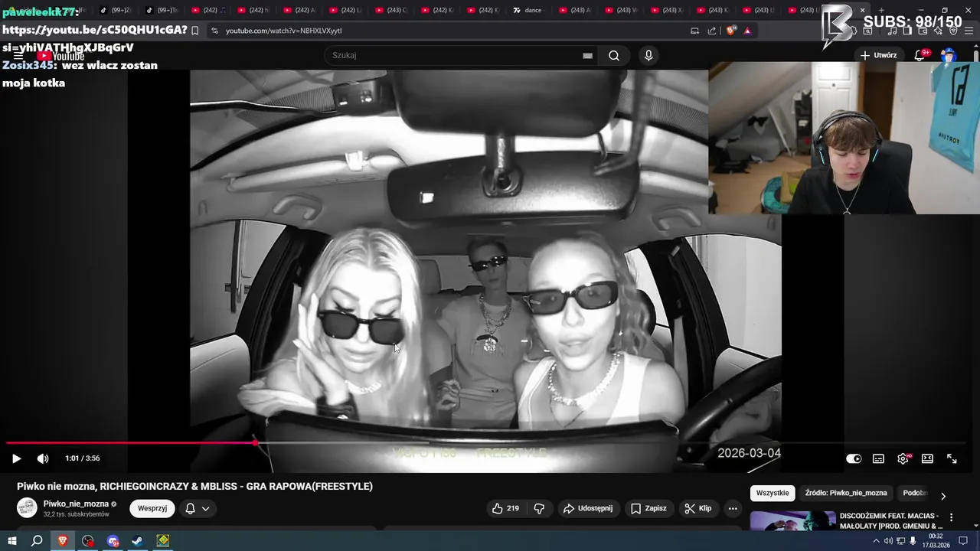
Task: Click the bookmark icon left of address bar
Action: (195, 31)
